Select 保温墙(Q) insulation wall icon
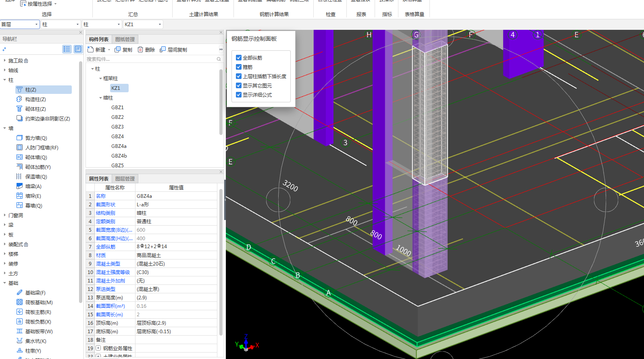The image size is (644, 359). [x=19, y=176]
